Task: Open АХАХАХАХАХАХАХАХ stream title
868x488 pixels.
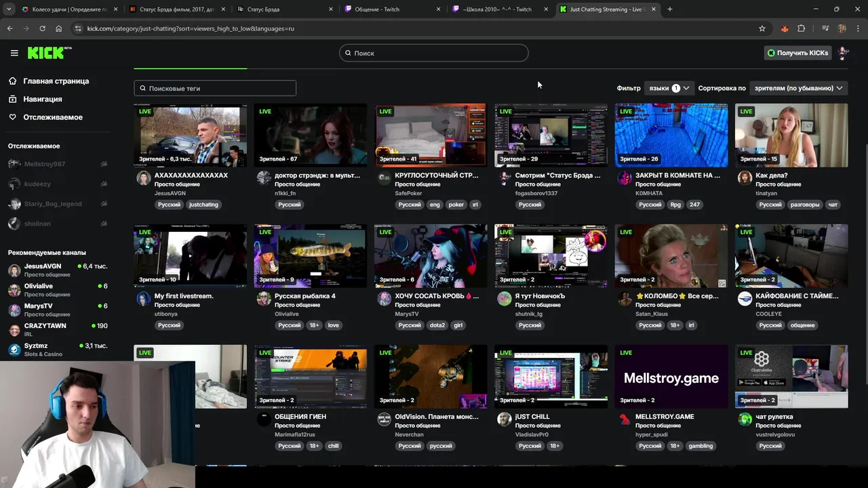Action: (191, 176)
